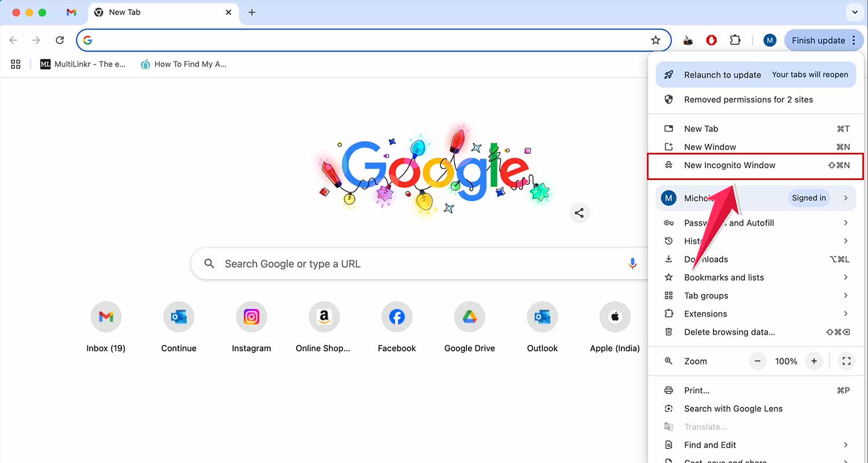The image size is (868, 463).
Task: Select New Incognito Window
Action: point(730,165)
